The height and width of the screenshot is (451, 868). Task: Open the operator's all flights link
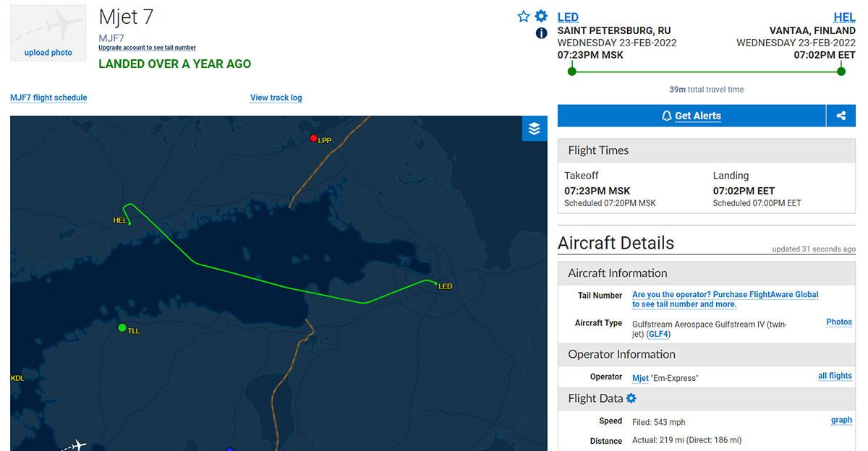point(835,376)
